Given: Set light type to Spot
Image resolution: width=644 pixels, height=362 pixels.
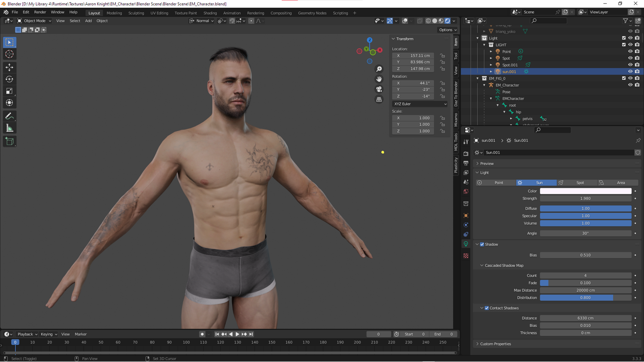Looking at the screenshot, I should point(577,183).
